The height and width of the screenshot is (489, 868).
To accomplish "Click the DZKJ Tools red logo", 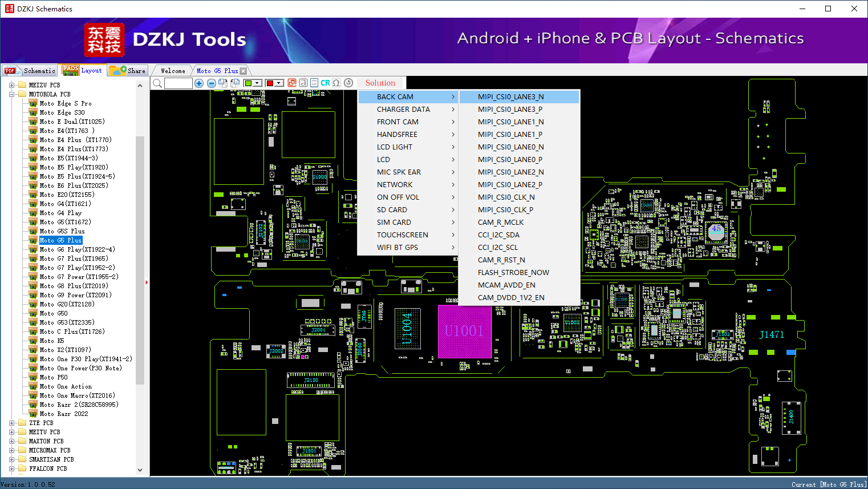I will 104,40.
